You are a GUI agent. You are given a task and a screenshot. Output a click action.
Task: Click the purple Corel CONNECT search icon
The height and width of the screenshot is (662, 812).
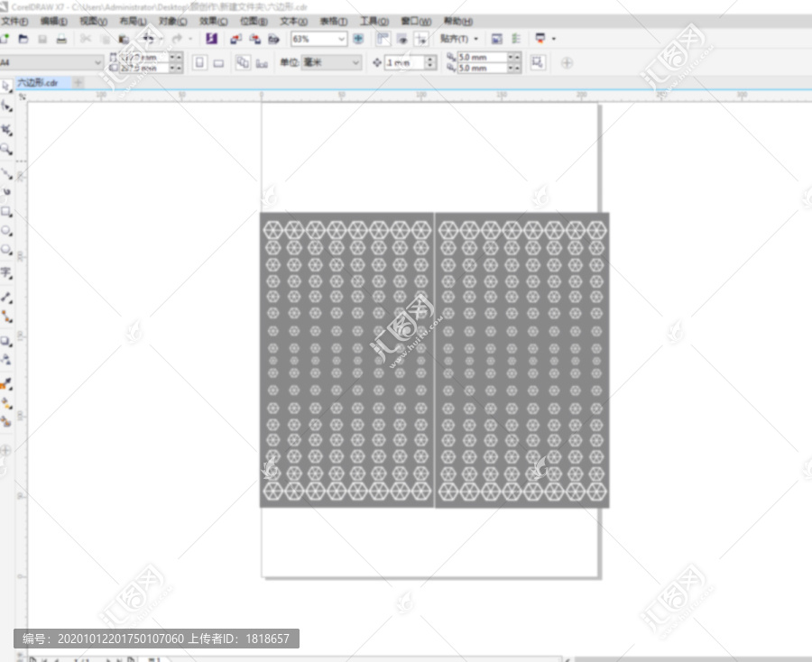(x=211, y=39)
